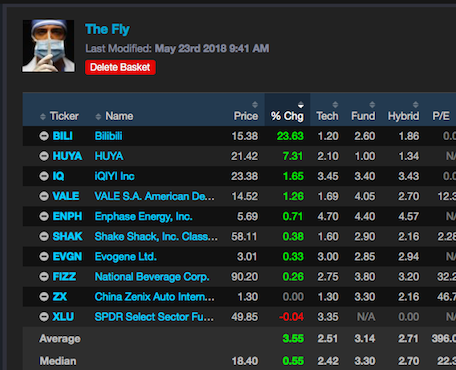Click the SPDR Select Sector Fu... name
Image resolution: width=456 pixels, height=370 pixels.
pos(154,317)
